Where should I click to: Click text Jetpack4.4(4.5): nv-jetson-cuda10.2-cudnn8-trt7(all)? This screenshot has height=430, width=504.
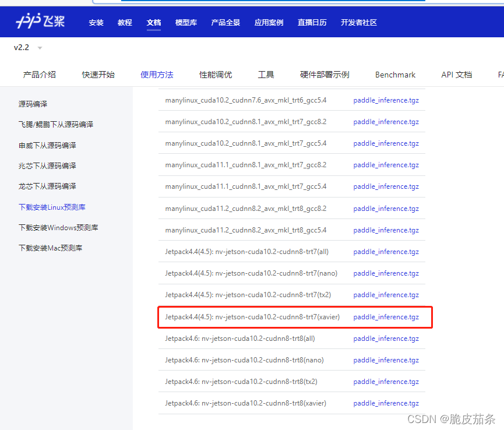coord(247,252)
